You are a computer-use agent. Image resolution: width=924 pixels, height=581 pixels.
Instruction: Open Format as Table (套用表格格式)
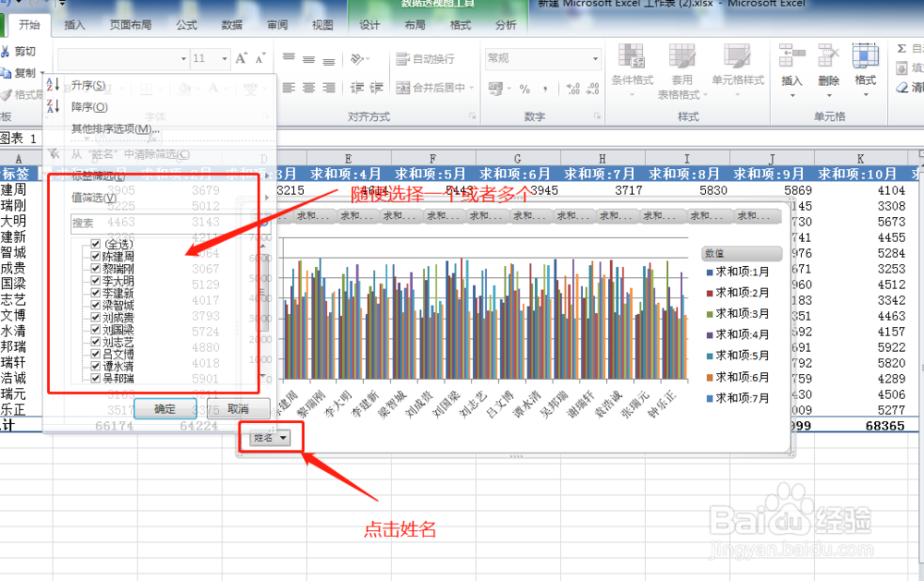pos(682,71)
